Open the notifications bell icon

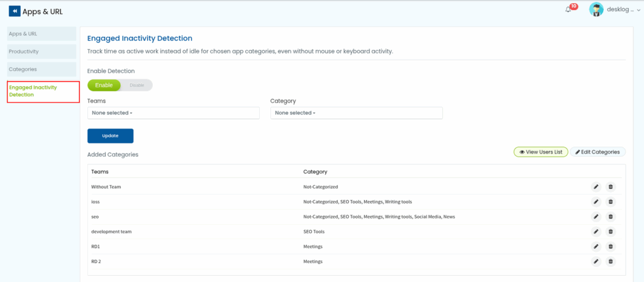point(569,10)
